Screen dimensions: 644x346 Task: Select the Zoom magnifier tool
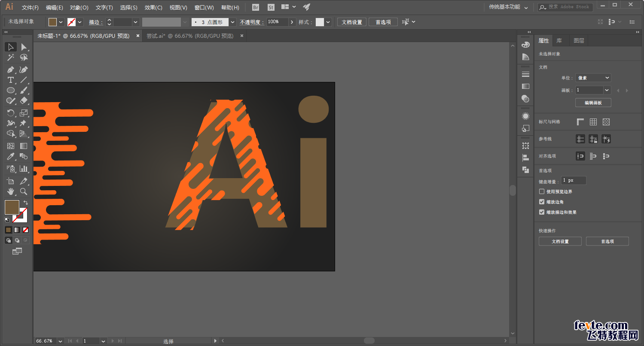24,191
